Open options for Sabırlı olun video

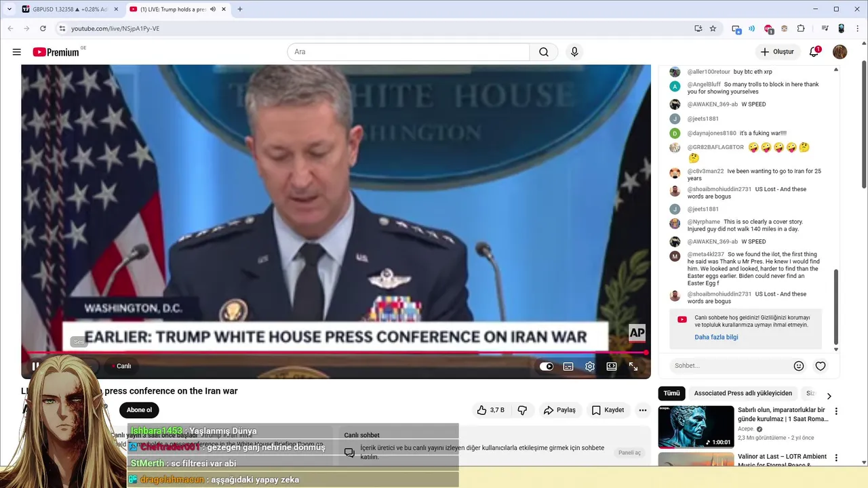point(836,411)
